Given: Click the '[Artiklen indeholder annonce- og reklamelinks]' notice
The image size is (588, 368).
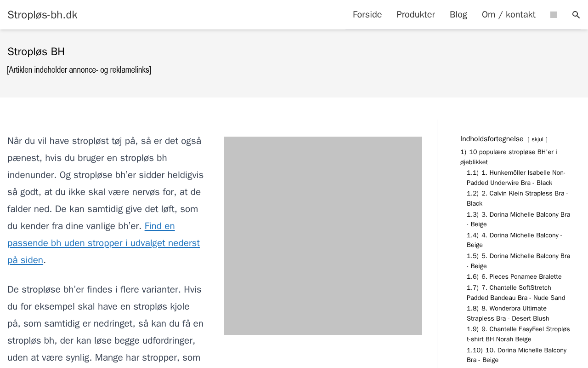Looking at the screenshot, I should (x=79, y=70).
